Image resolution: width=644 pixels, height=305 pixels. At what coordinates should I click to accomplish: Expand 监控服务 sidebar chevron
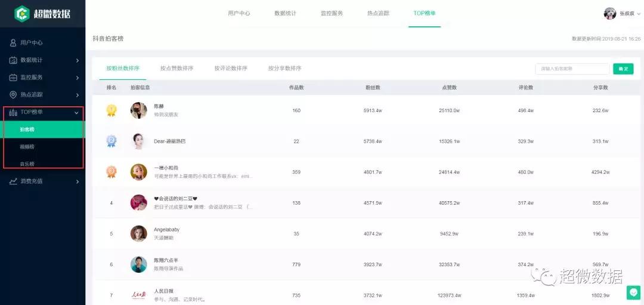click(x=77, y=78)
